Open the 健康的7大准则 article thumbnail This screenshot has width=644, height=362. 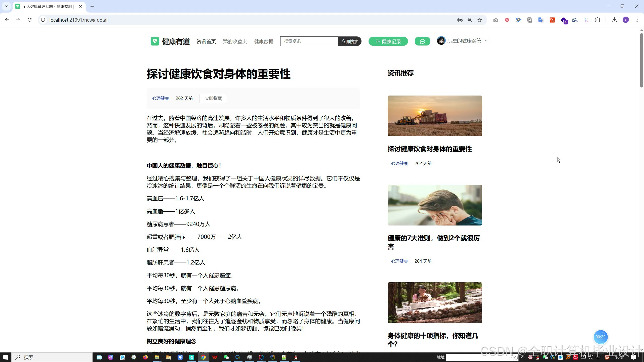click(435, 205)
